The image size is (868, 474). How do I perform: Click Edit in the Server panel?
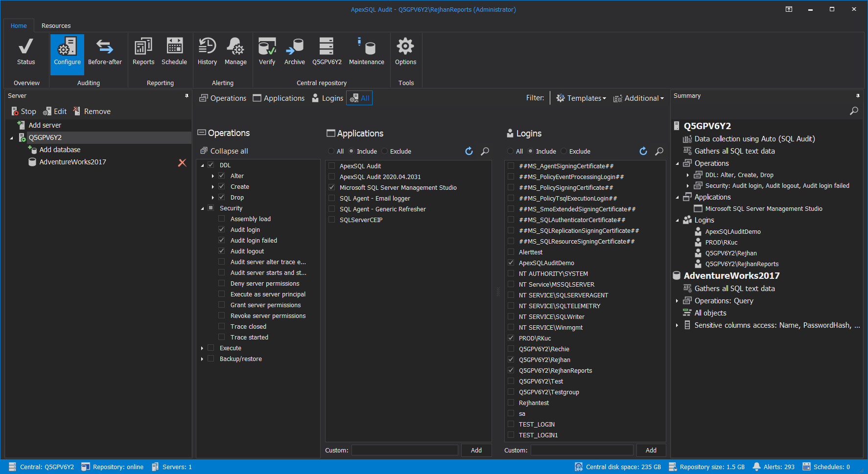55,112
